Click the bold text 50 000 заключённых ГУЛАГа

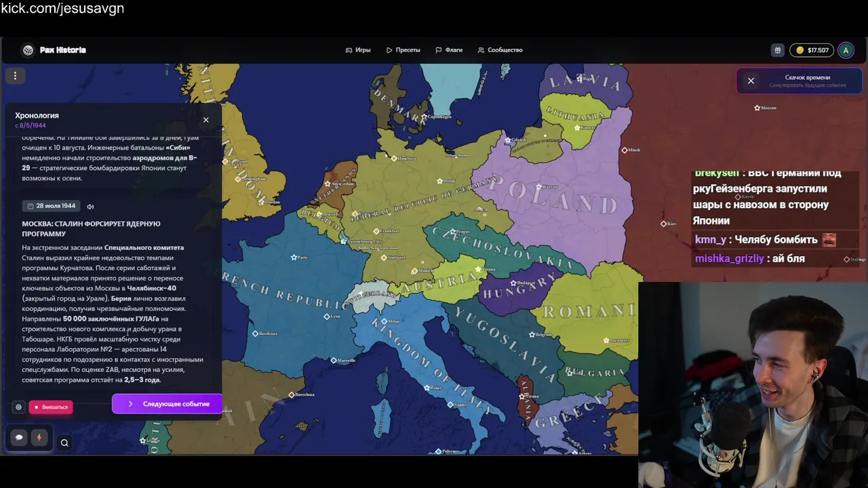click(x=111, y=319)
